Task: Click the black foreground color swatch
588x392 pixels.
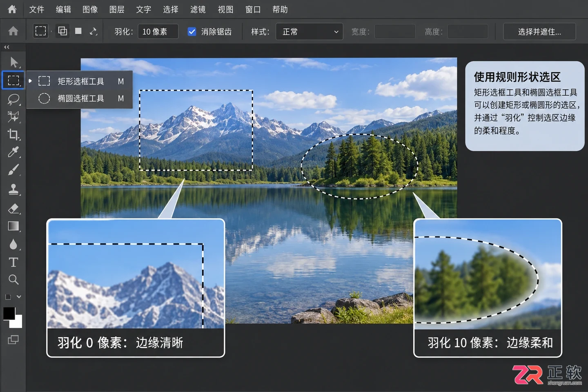Action: (x=9, y=314)
